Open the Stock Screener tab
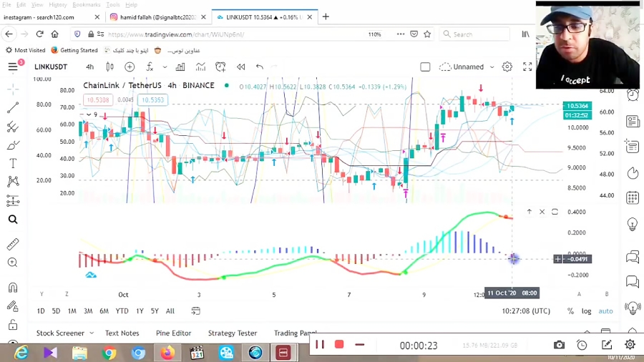 (x=60, y=333)
